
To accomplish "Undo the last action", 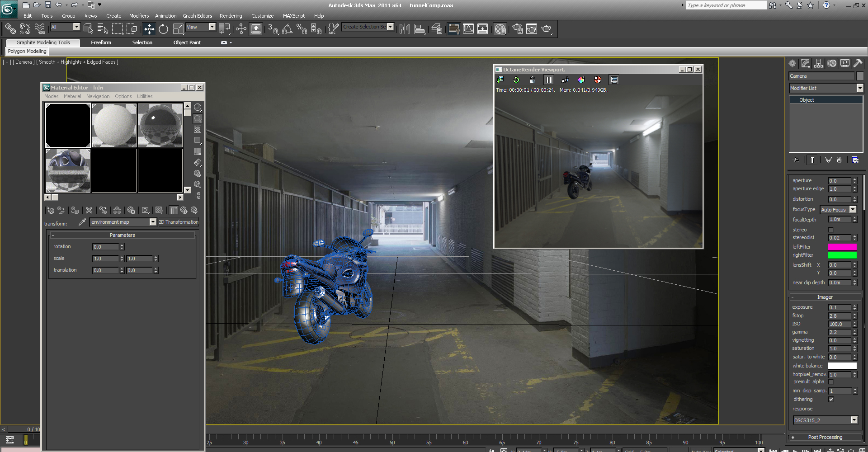I will (x=59, y=5).
